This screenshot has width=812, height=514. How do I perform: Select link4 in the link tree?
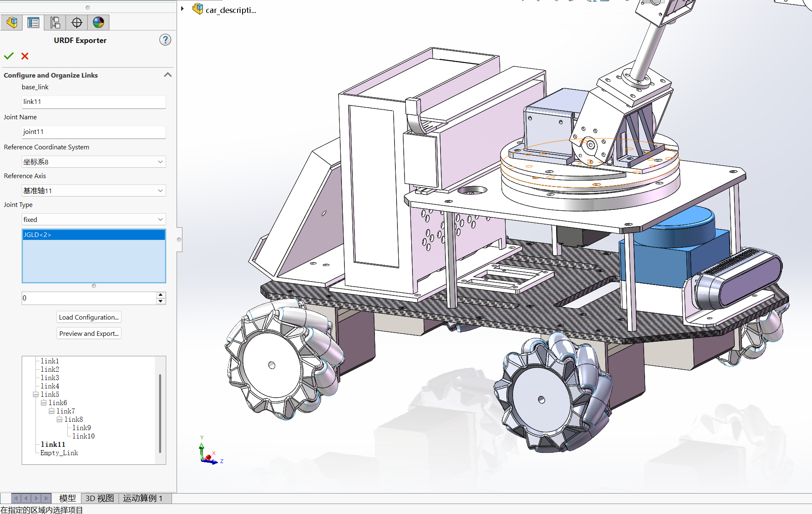[50, 386]
